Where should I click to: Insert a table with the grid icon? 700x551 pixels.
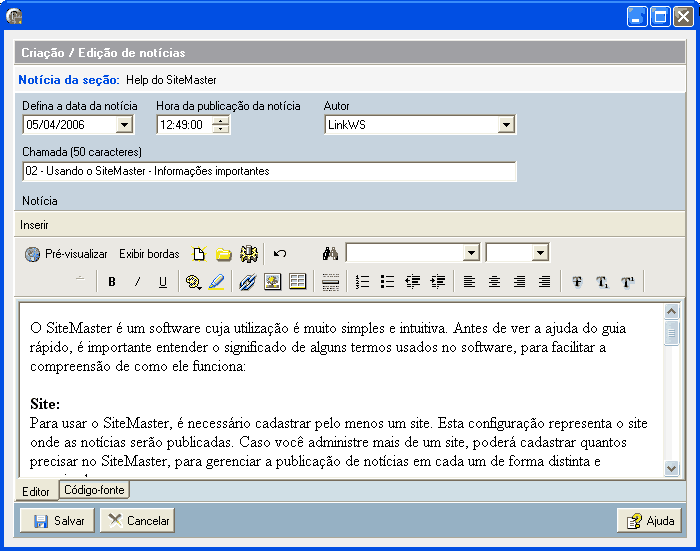(x=297, y=282)
